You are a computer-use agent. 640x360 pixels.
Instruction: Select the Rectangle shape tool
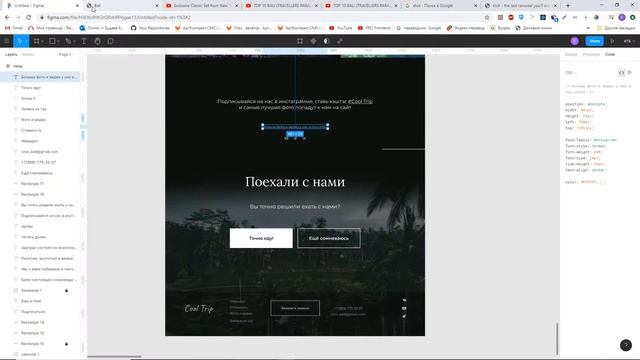52,41
